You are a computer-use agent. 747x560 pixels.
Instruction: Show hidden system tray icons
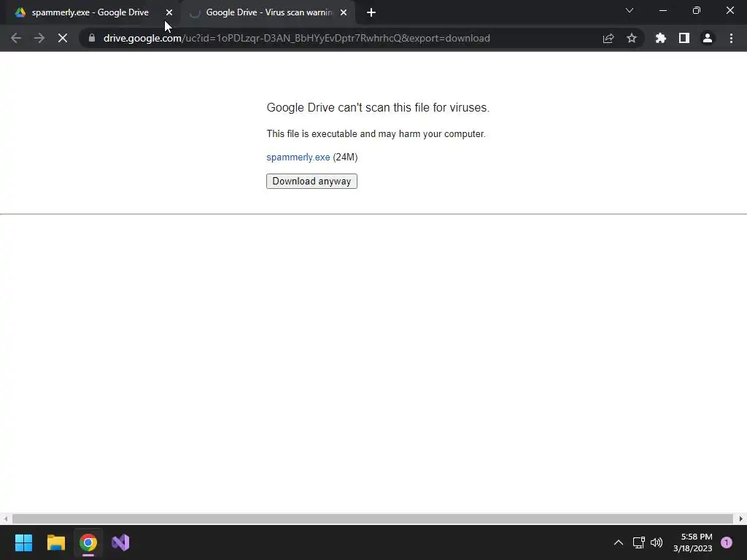click(619, 542)
